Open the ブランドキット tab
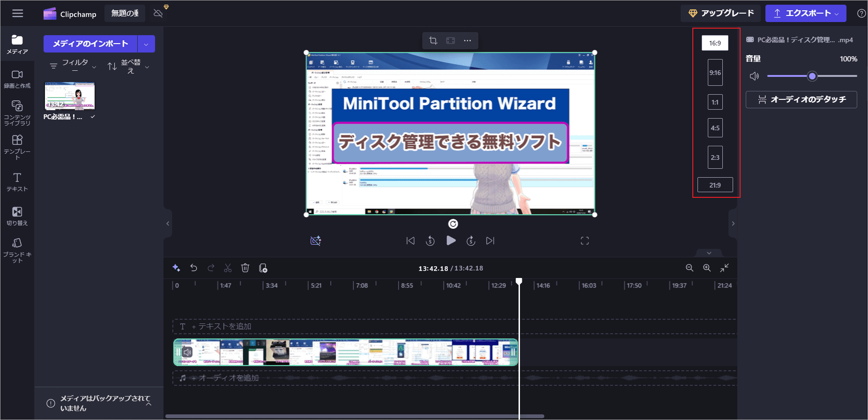Image resolution: width=868 pixels, height=420 pixels. tap(17, 250)
